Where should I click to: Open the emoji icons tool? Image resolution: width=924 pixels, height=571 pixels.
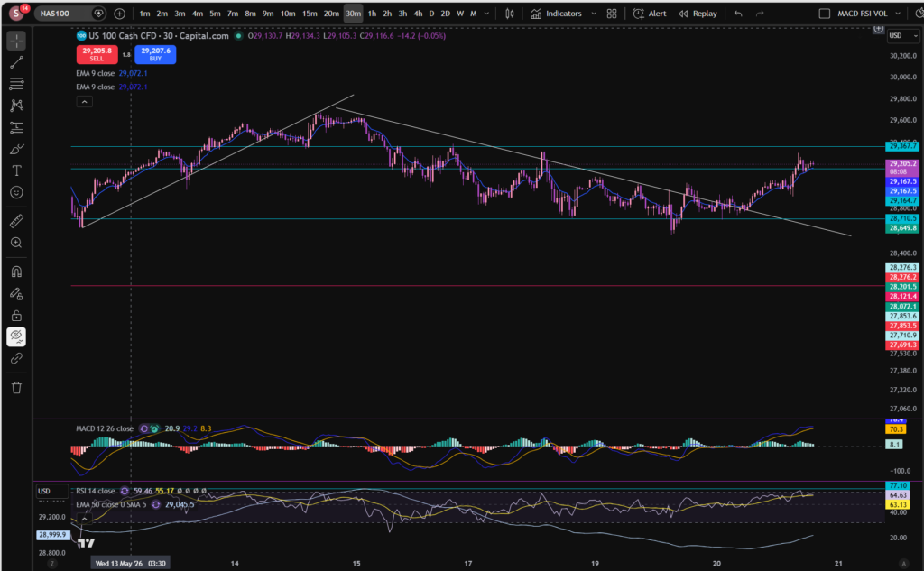(16, 193)
